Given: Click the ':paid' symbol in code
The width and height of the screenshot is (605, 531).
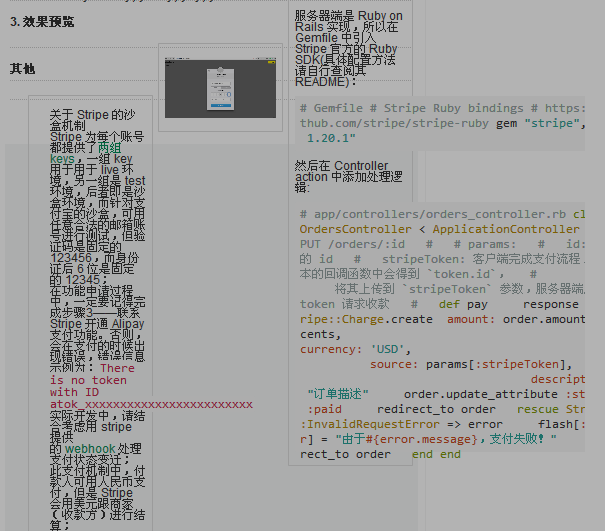Looking at the screenshot, I should pyautogui.click(x=324, y=409).
